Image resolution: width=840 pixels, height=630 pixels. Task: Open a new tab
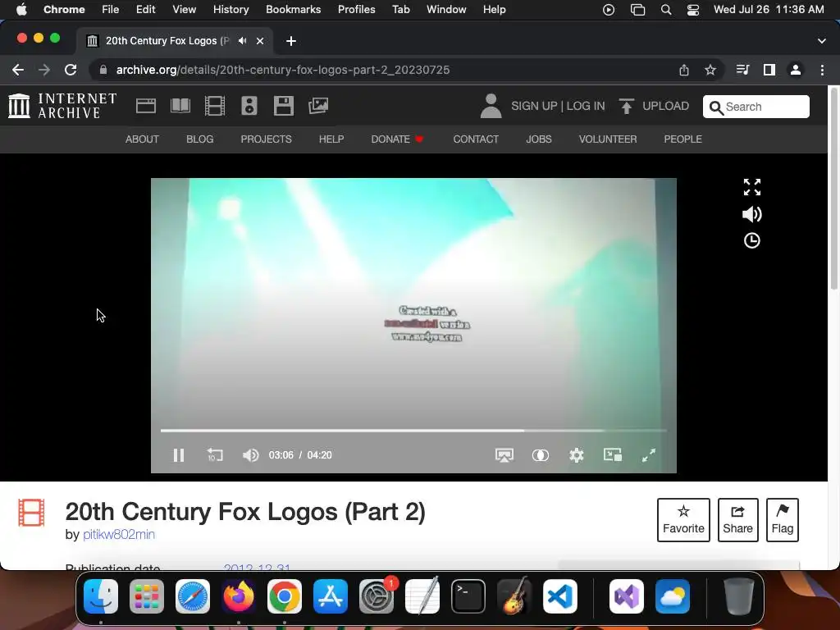291,41
